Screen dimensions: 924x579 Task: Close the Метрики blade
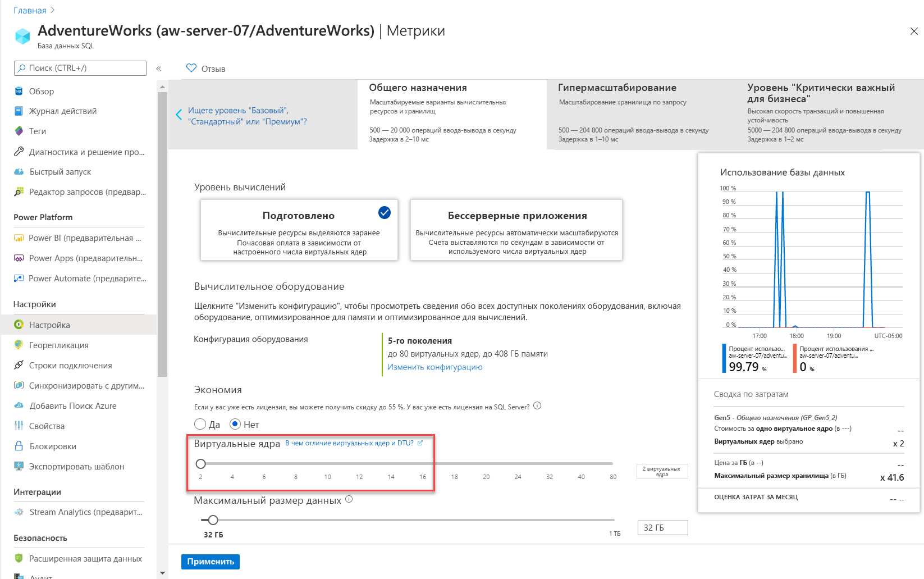coord(914,31)
